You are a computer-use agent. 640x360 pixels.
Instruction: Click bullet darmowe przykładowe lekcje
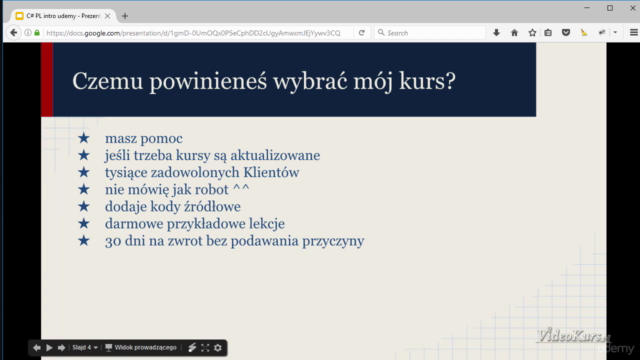coord(195,224)
